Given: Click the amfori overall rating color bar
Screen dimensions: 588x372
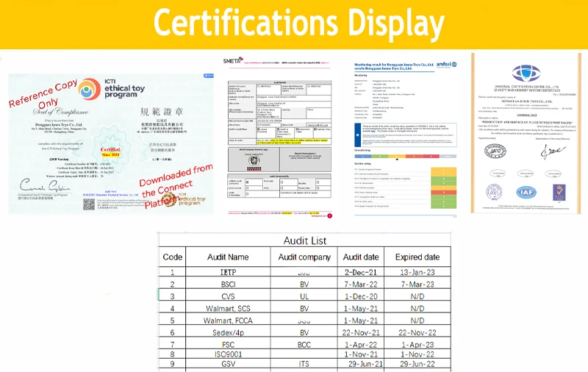Looking at the screenshot, I should pyautogui.click(x=406, y=156).
